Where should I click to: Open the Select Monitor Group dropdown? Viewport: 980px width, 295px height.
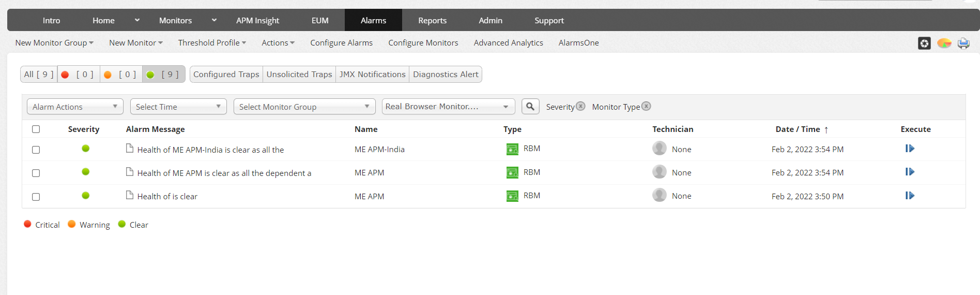304,107
